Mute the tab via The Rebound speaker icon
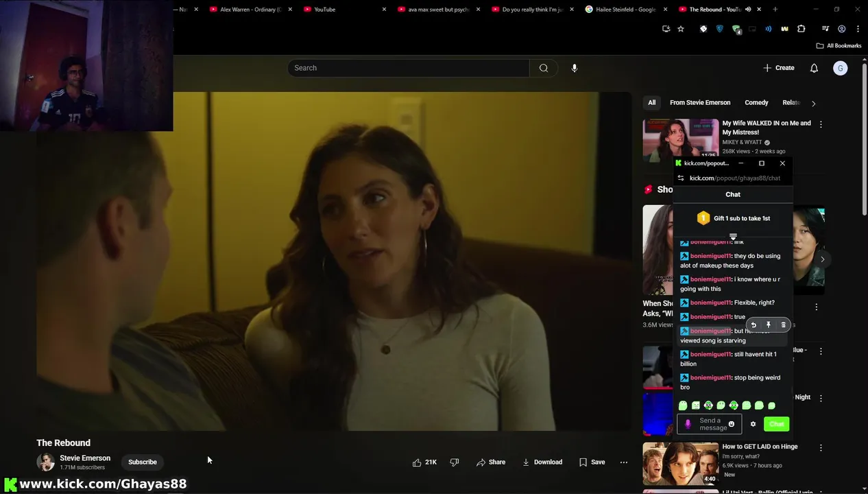 coord(748,10)
